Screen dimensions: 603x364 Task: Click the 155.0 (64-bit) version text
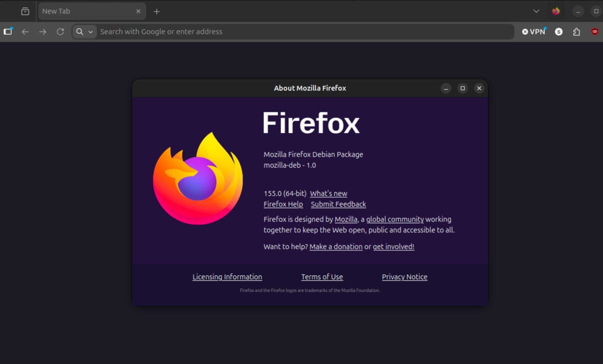coord(285,193)
